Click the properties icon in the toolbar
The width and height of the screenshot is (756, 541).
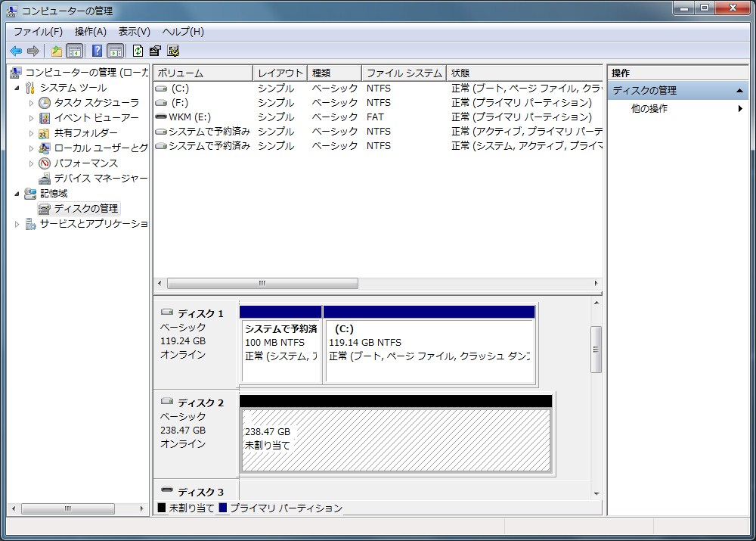click(155, 51)
